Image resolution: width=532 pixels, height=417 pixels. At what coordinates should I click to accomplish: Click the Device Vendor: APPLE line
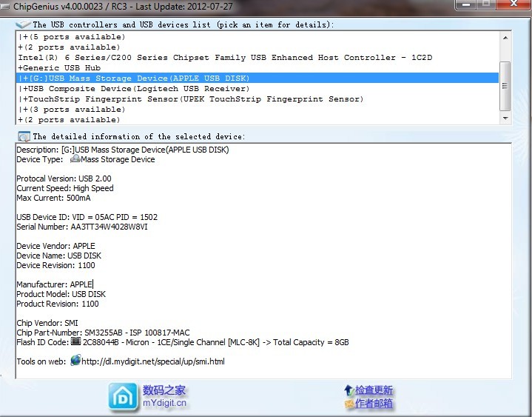coord(56,246)
